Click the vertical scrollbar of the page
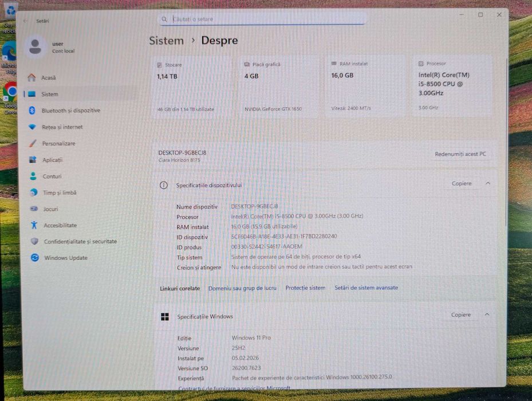The width and height of the screenshot is (532, 401). 507,143
